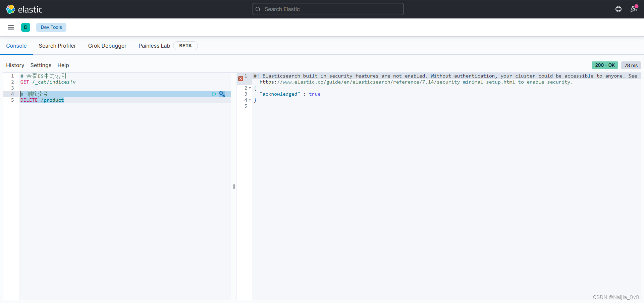This screenshot has width=644, height=303.
Task: Click the comment on editor line 1
Action: 43,76
